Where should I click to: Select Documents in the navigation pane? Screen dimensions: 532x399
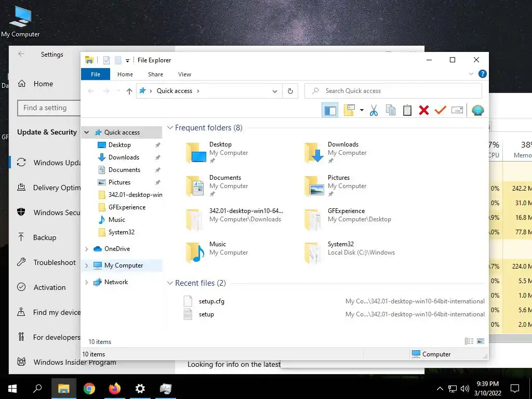pyautogui.click(x=124, y=170)
